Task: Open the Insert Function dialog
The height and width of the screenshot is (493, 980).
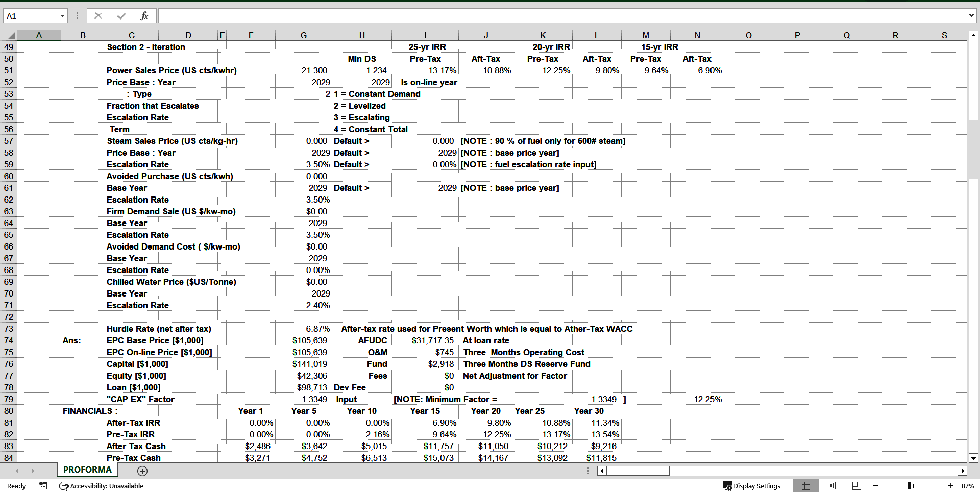Action: [144, 16]
